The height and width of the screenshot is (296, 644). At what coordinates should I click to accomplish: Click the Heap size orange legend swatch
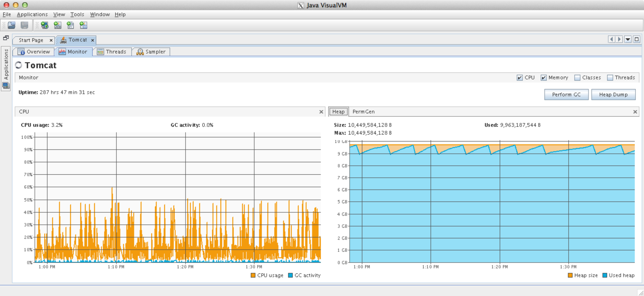(571, 275)
